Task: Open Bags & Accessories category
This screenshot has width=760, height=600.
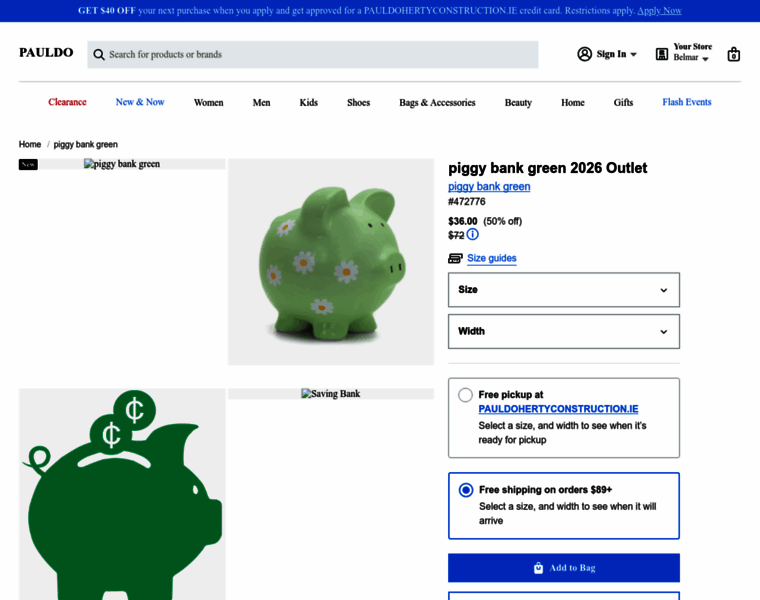Action: (x=437, y=102)
